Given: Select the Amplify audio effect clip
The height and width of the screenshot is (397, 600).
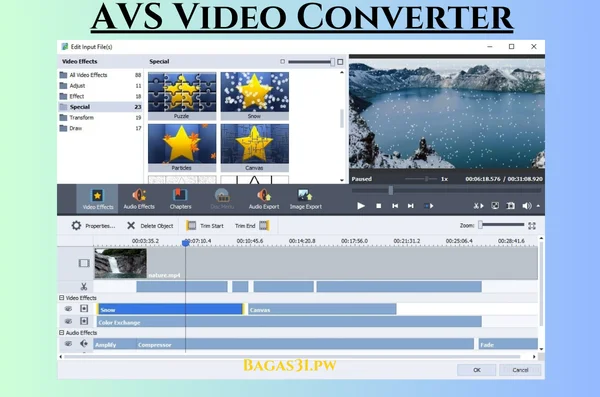Looking at the screenshot, I should point(115,344).
